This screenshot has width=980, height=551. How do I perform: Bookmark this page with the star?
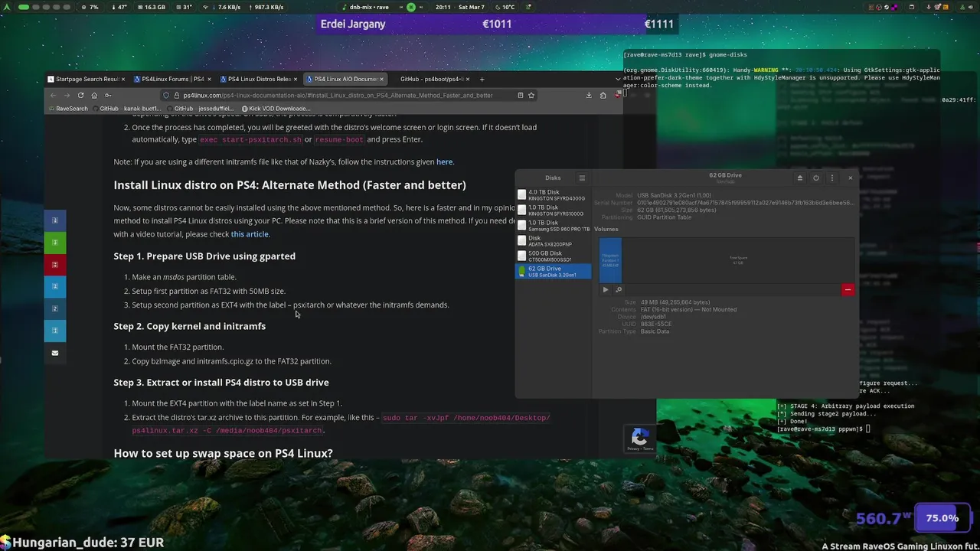tap(531, 96)
